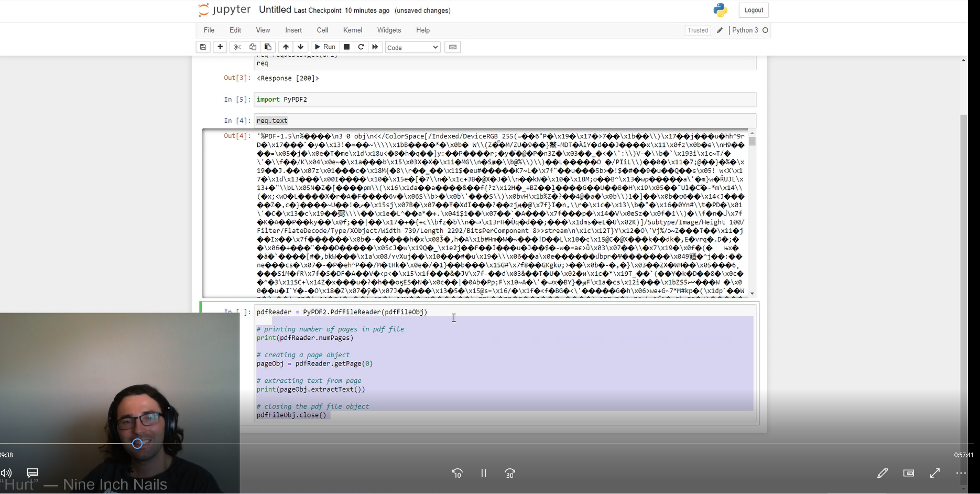Pause the video playback
Image resolution: width=980 pixels, height=494 pixels.
click(x=483, y=474)
